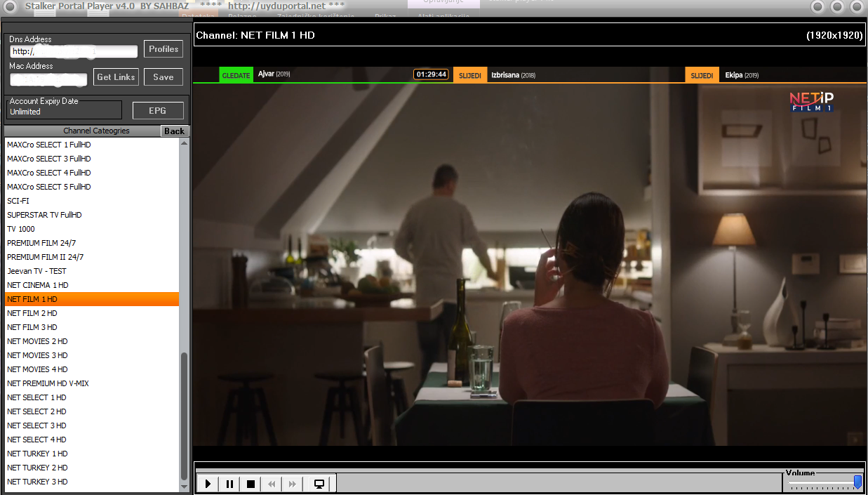Click the rewind playback button

click(x=272, y=484)
